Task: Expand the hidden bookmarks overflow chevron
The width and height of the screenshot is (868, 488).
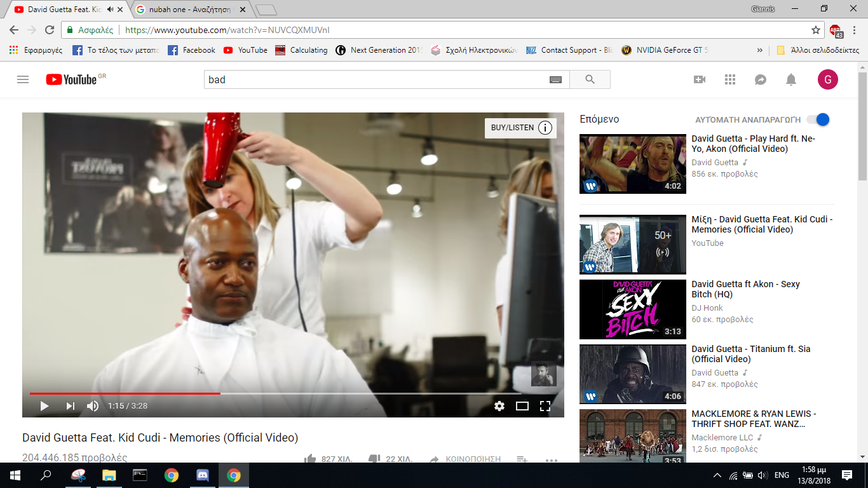Action: 759,50
